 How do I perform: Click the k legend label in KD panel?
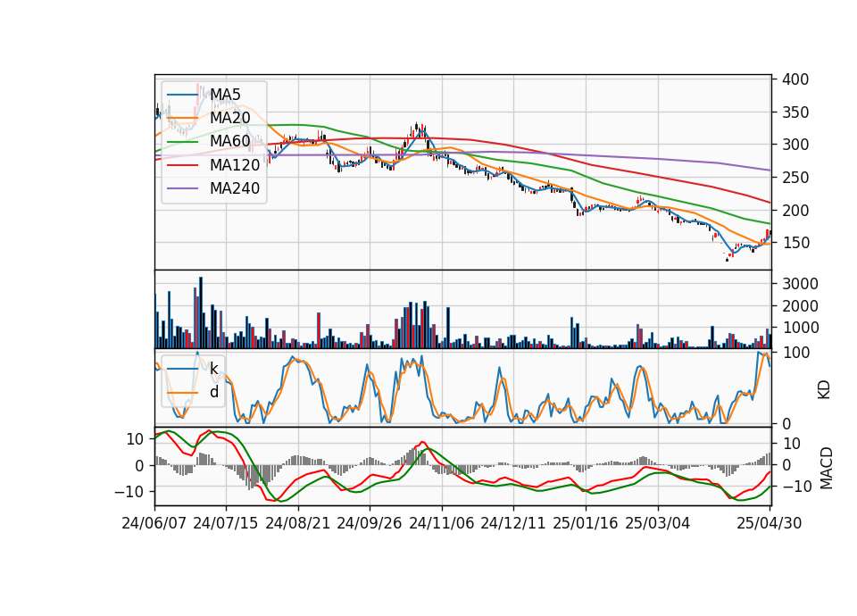point(213,369)
